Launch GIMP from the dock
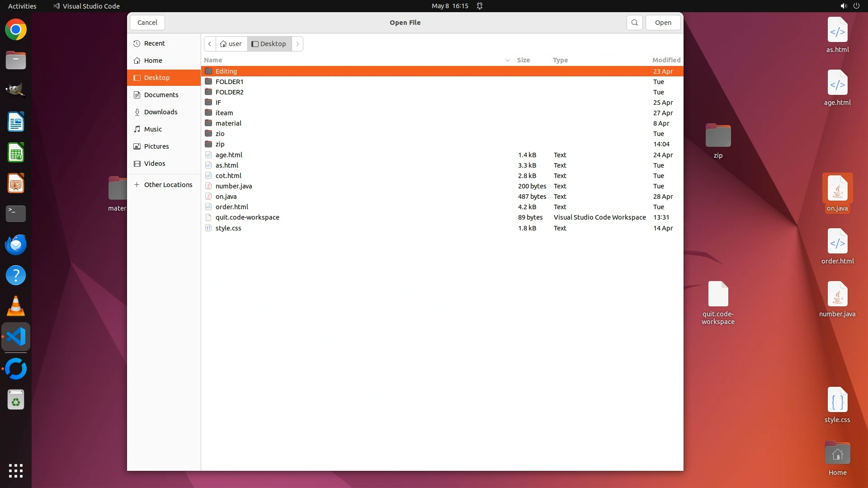 pos(16,90)
